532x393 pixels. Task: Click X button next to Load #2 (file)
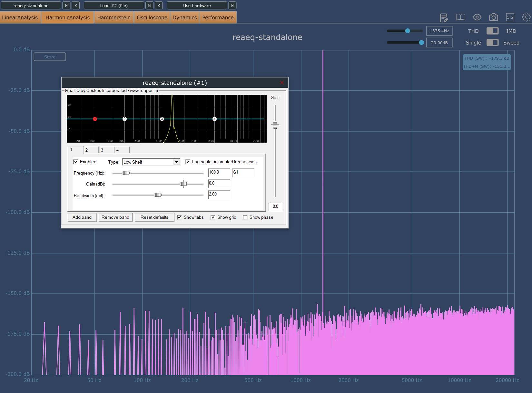(159, 5)
